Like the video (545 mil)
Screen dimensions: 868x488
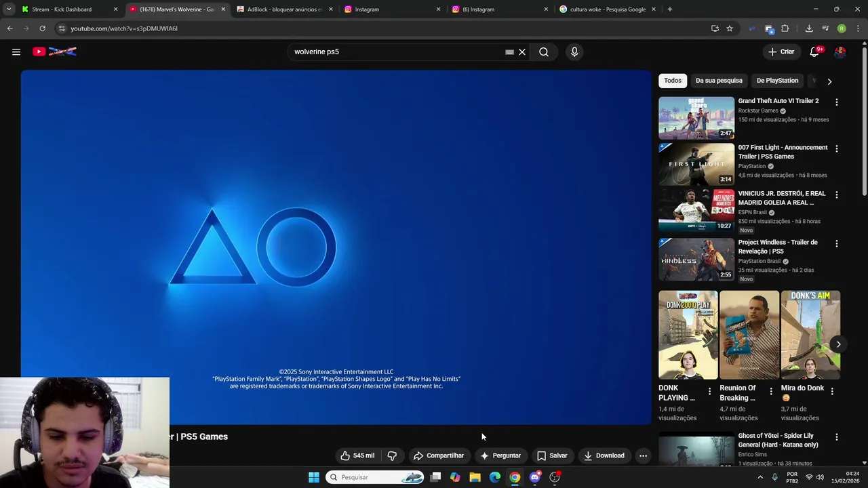click(x=357, y=455)
